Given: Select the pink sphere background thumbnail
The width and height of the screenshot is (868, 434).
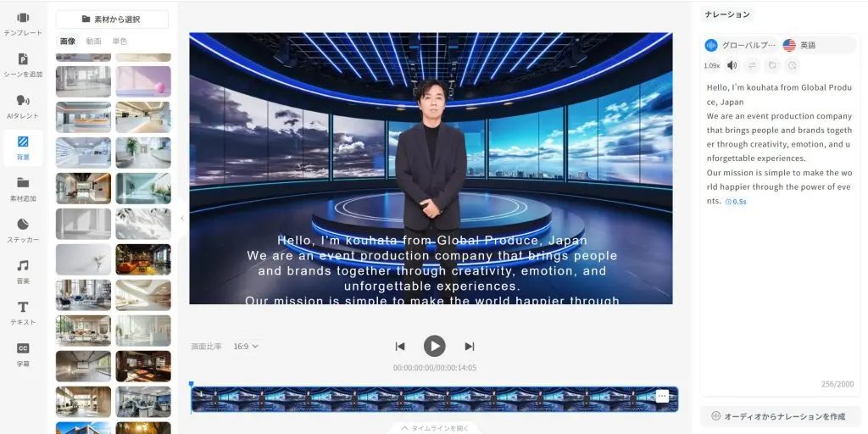Looking at the screenshot, I should [142, 81].
